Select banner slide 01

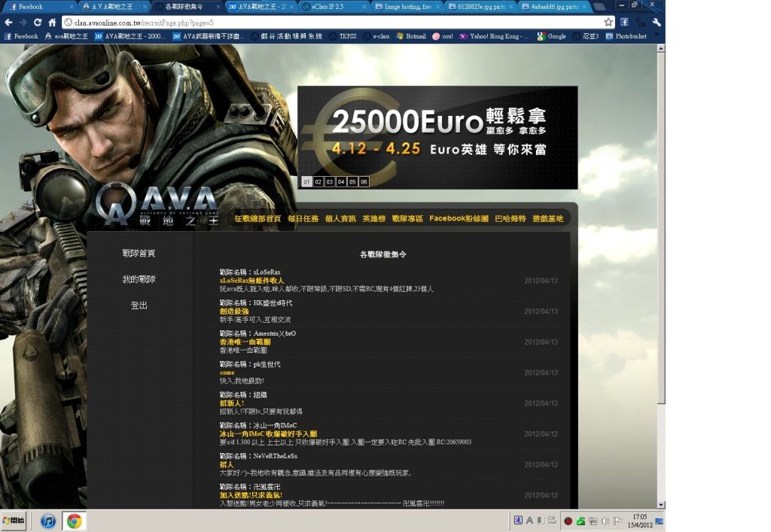click(307, 182)
